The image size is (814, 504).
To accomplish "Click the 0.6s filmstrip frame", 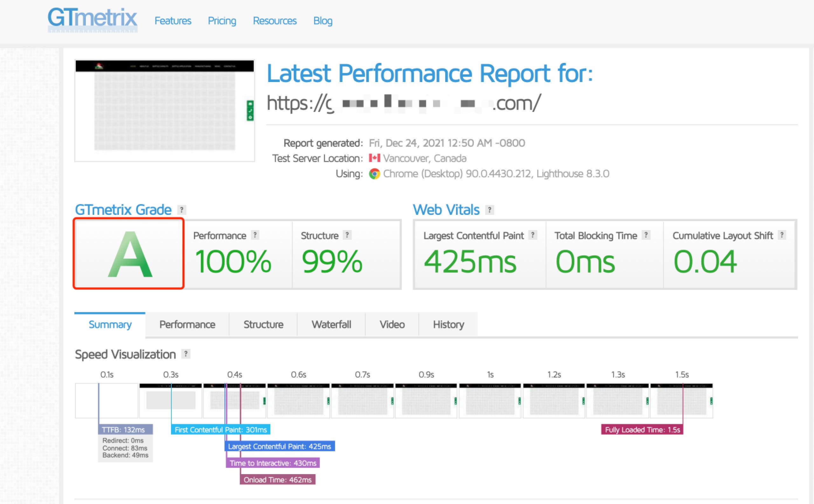I will (x=299, y=401).
